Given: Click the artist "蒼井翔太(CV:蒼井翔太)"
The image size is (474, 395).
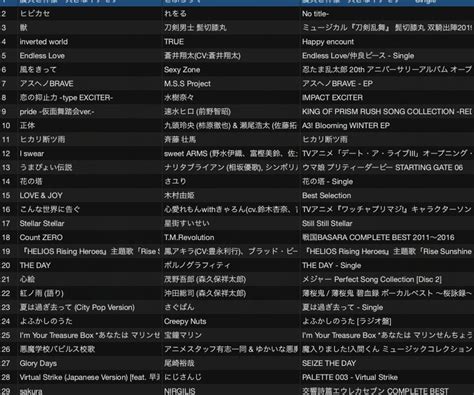Looking at the screenshot, I should [x=202, y=56].
